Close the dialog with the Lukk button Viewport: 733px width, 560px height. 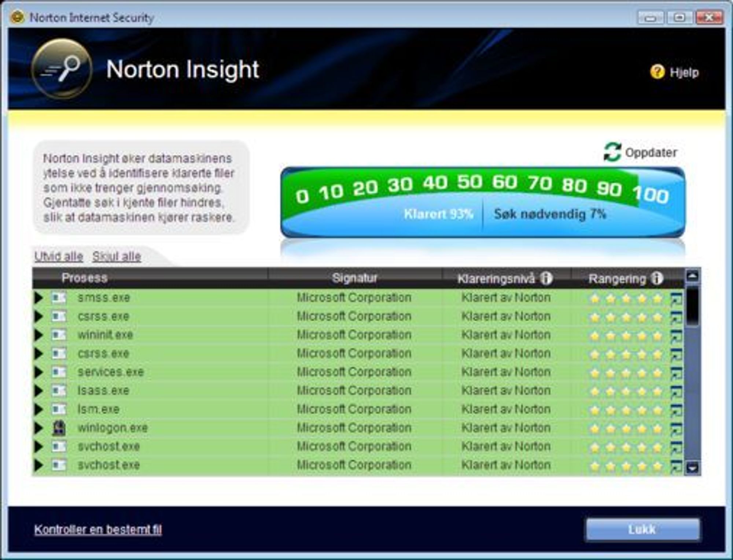642,529
